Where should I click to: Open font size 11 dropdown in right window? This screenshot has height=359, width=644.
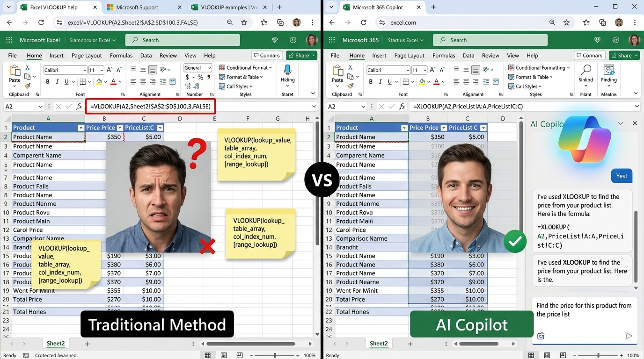[424, 70]
